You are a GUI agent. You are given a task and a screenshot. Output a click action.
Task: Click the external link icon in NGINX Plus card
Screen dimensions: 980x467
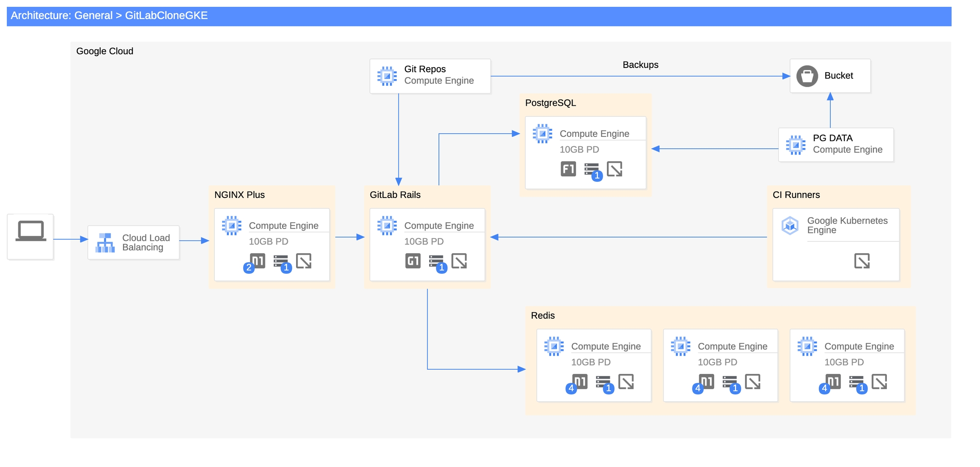[x=304, y=260]
